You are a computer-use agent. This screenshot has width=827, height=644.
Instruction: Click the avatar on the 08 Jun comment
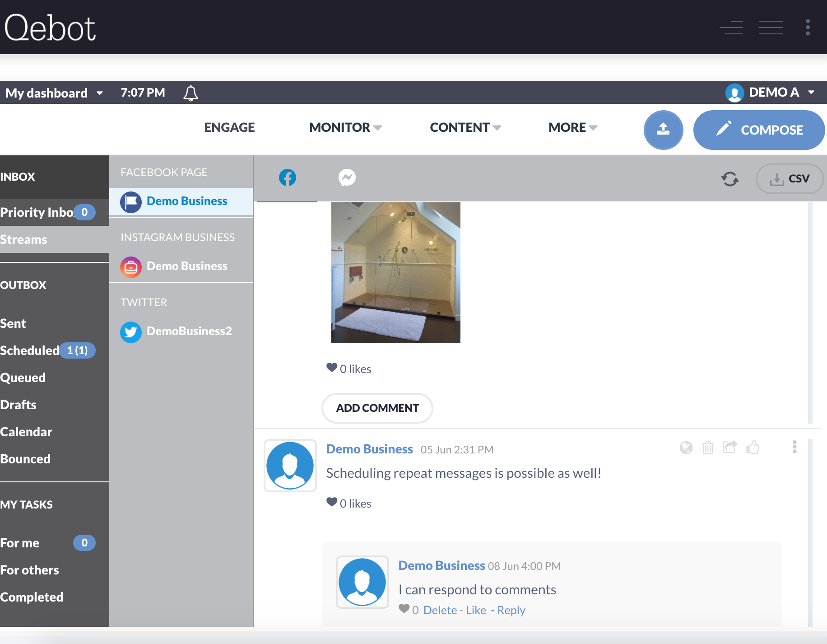pos(362,582)
